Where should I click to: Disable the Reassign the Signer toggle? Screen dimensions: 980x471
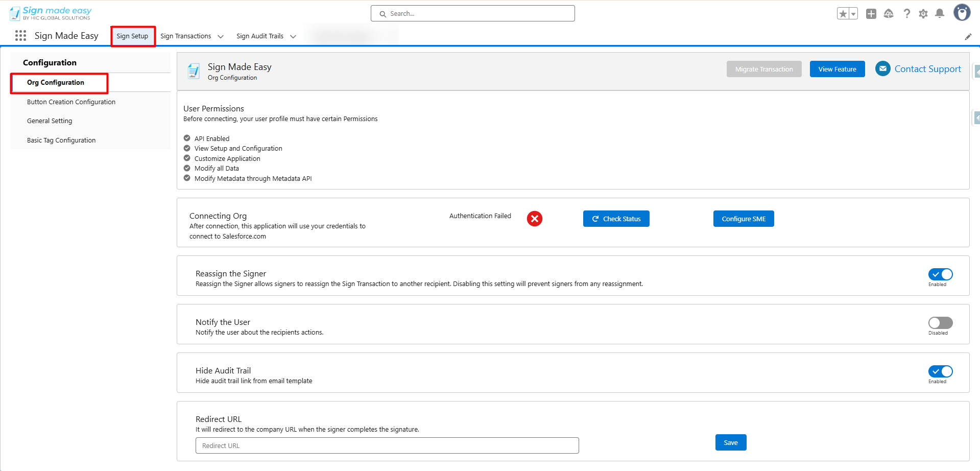coord(940,274)
